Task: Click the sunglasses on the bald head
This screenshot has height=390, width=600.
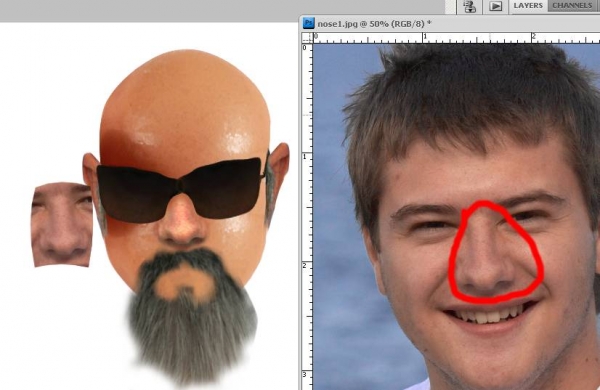Action: coord(180,191)
